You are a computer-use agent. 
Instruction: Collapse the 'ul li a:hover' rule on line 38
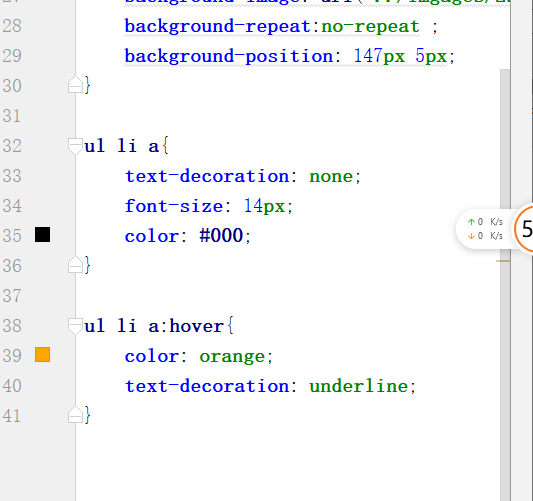click(75, 326)
